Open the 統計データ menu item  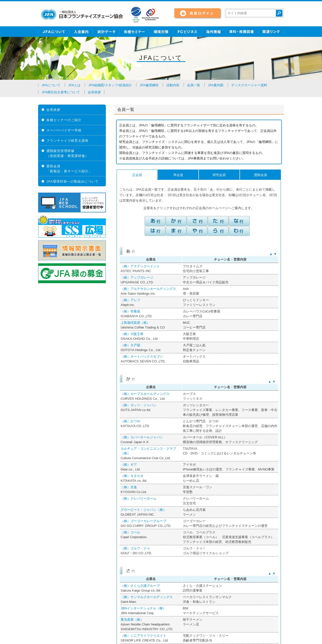coord(106,32)
